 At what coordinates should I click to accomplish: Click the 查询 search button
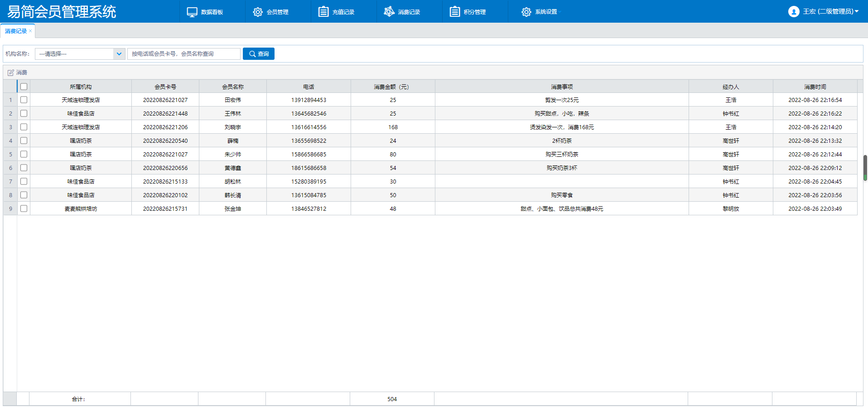(x=259, y=54)
